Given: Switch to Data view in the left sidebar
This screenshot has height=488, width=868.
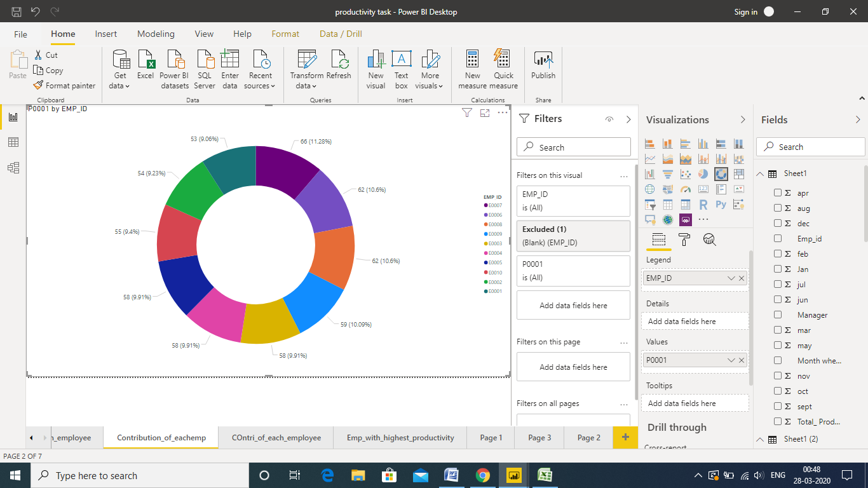Looking at the screenshot, I should [x=13, y=142].
